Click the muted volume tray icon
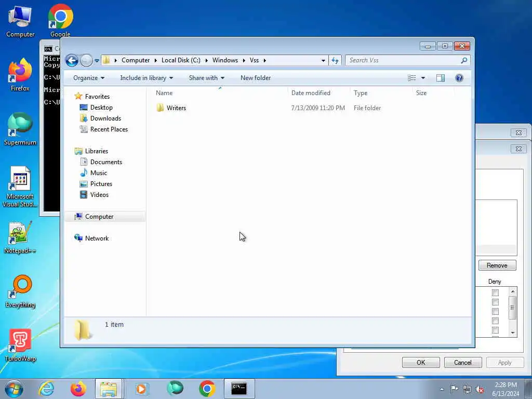 (x=480, y=389)
